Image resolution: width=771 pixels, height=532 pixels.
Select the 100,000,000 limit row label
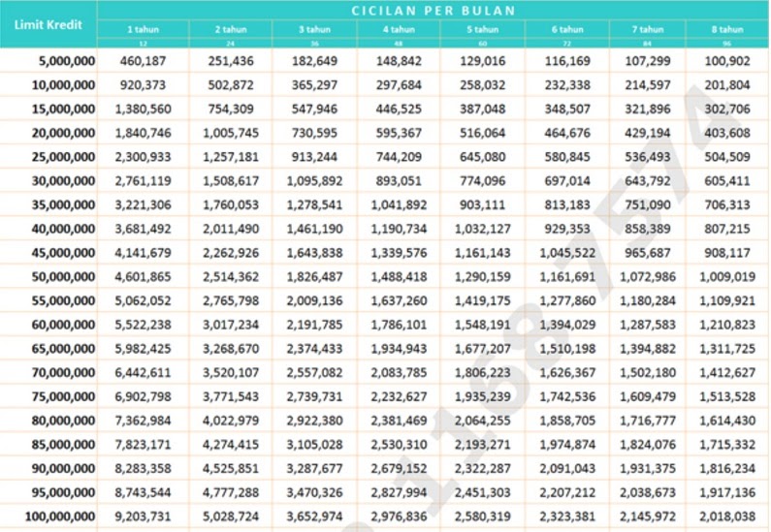(x=60, y=516)
